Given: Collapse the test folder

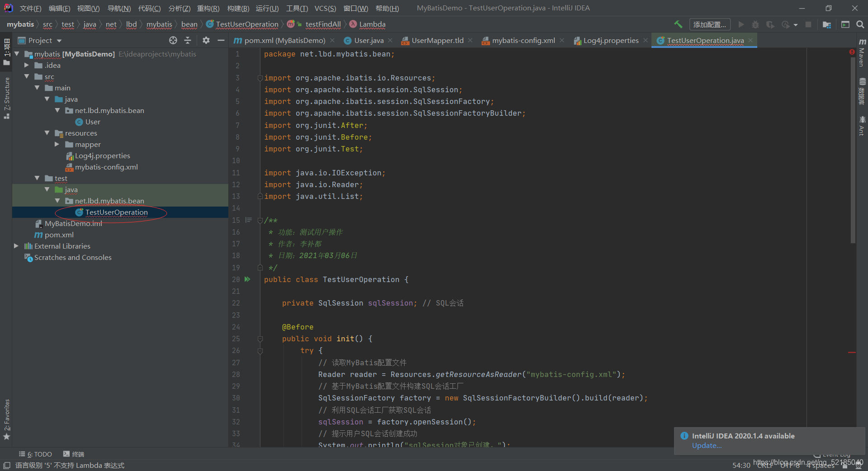Looking at the screenshot, I should [37, 178].
